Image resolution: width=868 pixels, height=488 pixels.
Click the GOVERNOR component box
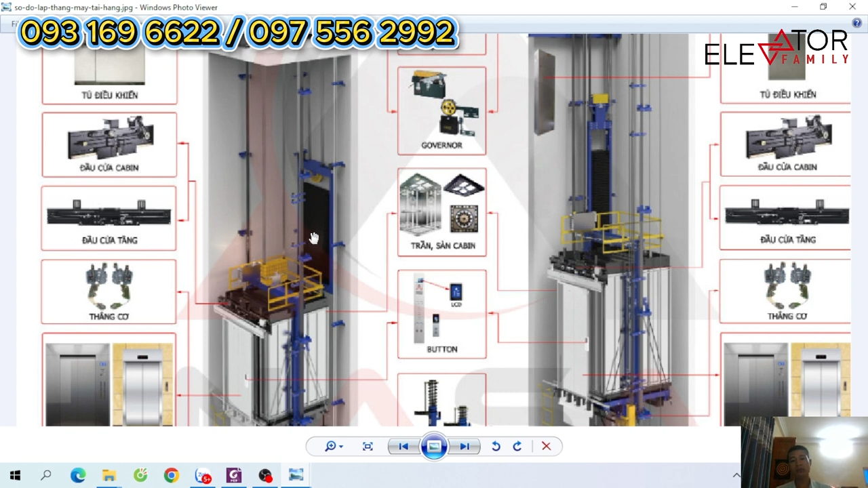point(441,110)
